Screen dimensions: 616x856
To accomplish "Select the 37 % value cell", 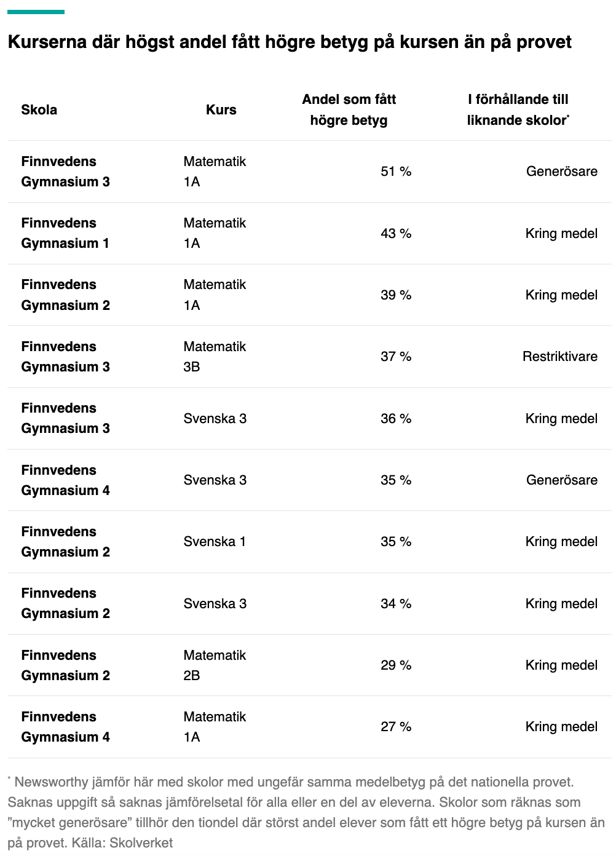I will [x=396, y=357].
